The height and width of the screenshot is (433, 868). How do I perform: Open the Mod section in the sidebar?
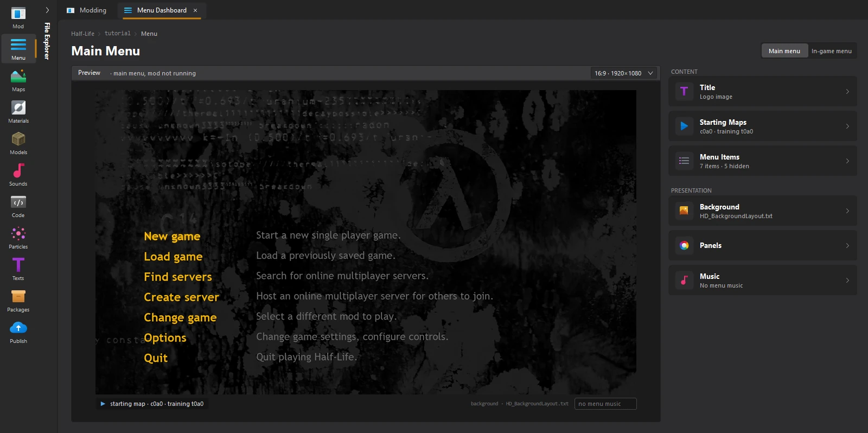click(x=18, y=18)
